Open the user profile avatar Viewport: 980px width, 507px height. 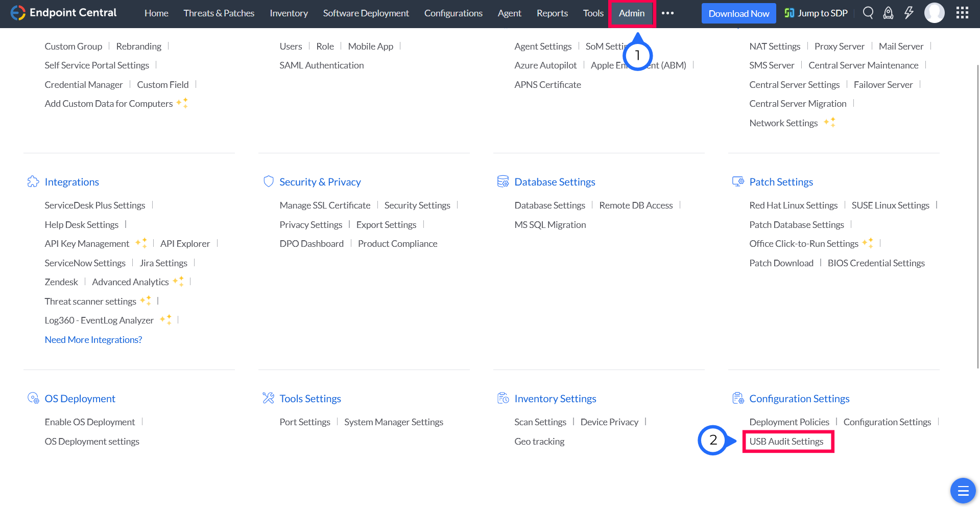tap(934, 13)
